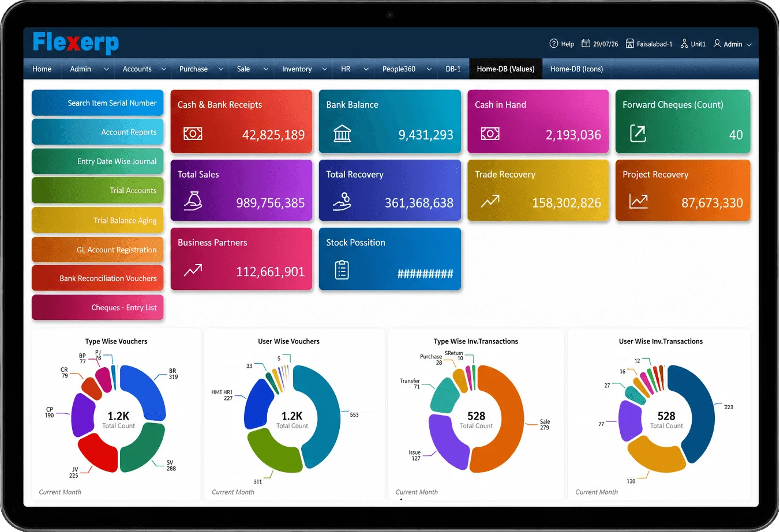The height and width of the screenshot is (532, 780).
Task: Click the 158,302,826 Trade Recovery value
Action: coord(567,203)
